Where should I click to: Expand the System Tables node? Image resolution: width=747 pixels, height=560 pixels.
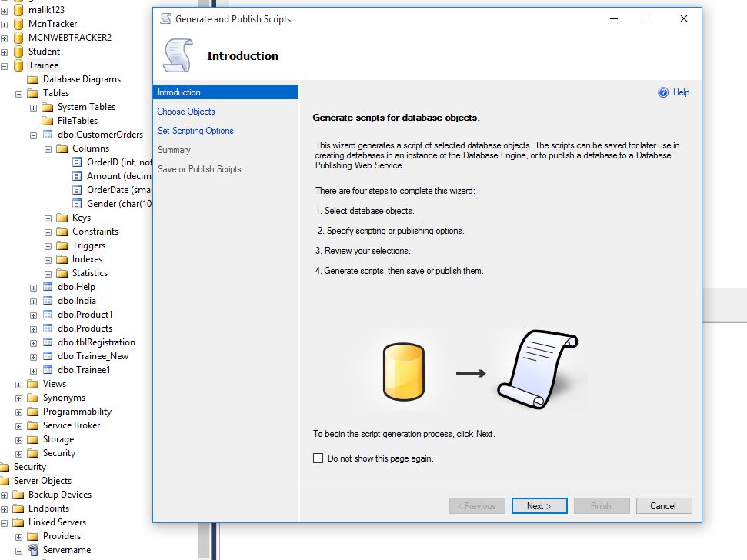pos(33,108)
